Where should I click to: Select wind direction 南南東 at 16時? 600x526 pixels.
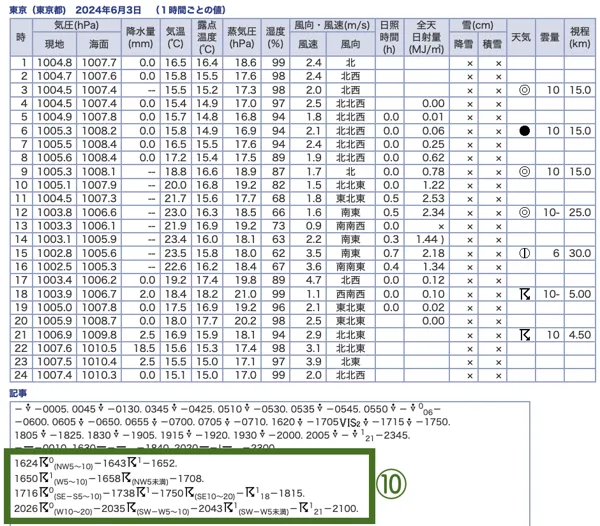pyautogui.click(x=351, y=267)
